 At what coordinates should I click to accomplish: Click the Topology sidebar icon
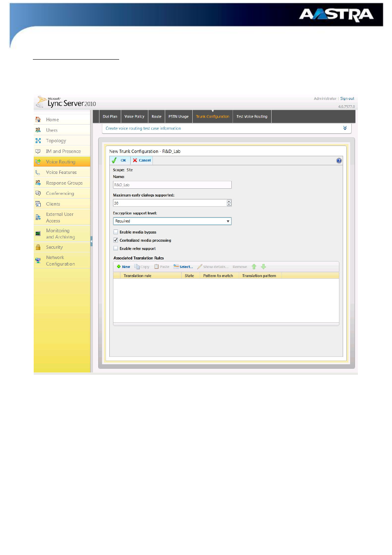38,141
